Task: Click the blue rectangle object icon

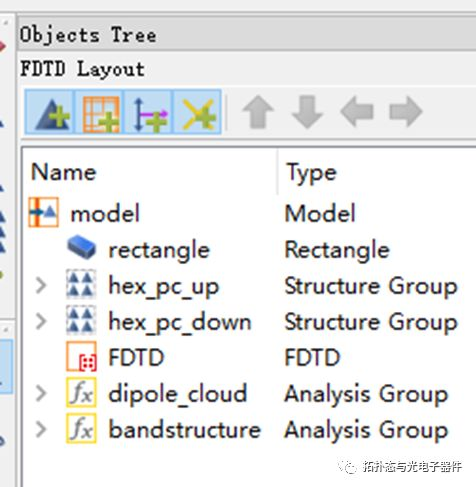Action: [82, 247]
